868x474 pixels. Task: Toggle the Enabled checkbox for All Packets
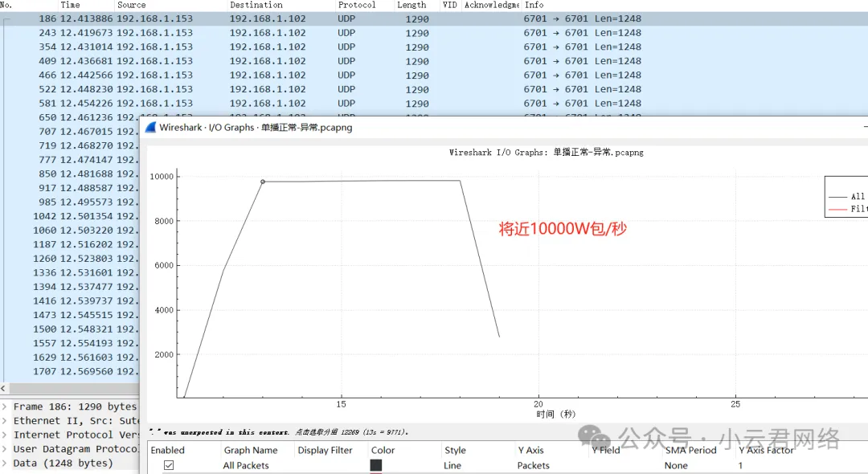(x=169, y=465)
